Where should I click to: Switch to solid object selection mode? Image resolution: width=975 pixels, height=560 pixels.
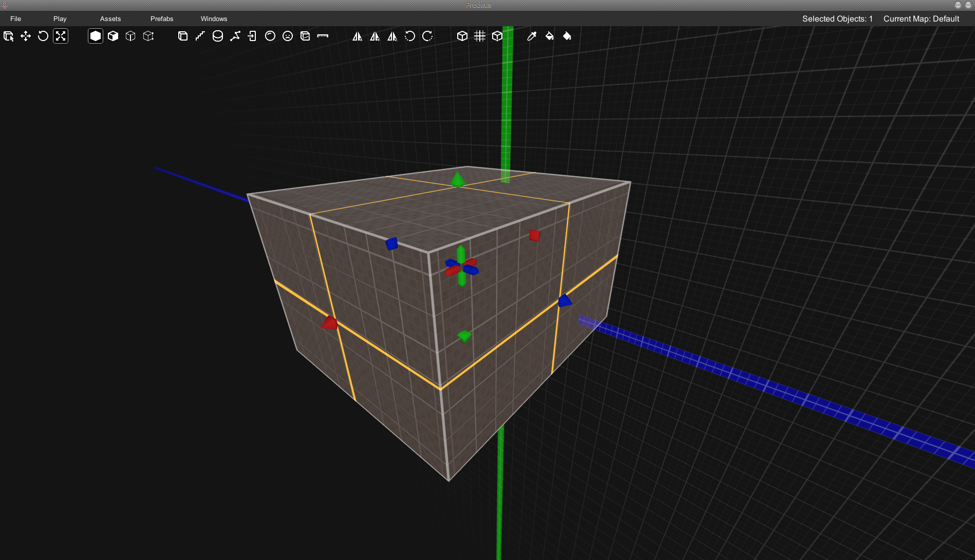[x=96, y=36]
